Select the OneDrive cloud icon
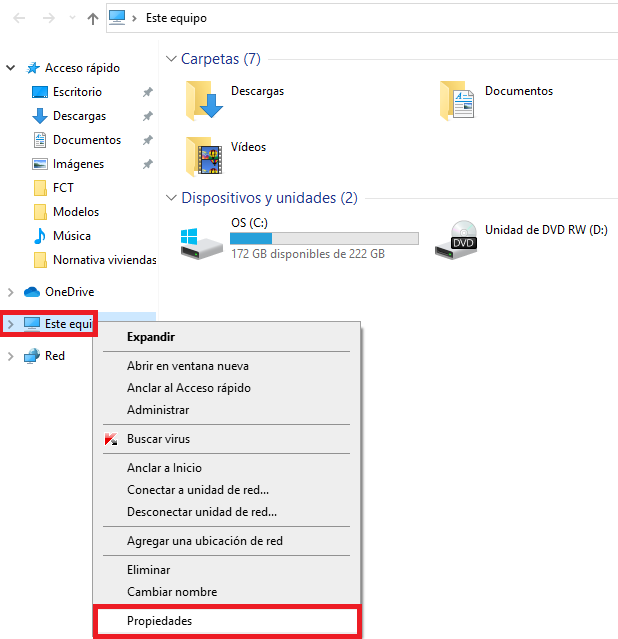 (32, 292)
